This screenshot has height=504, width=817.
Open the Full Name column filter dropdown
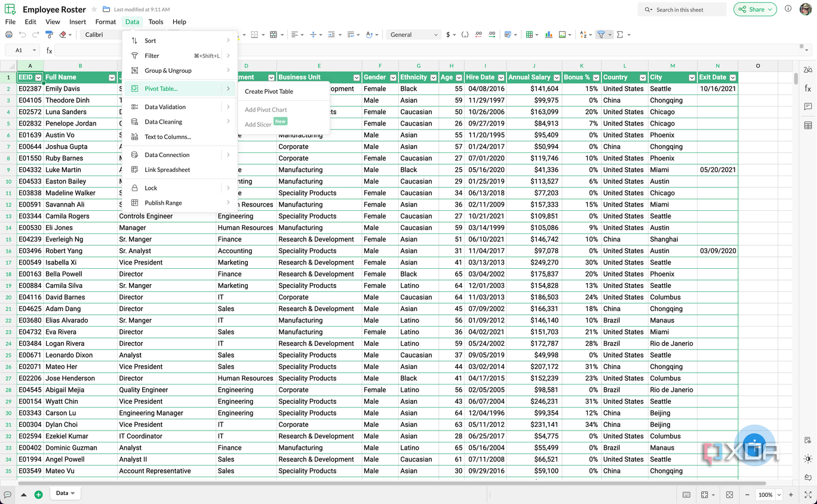[112, 78]
